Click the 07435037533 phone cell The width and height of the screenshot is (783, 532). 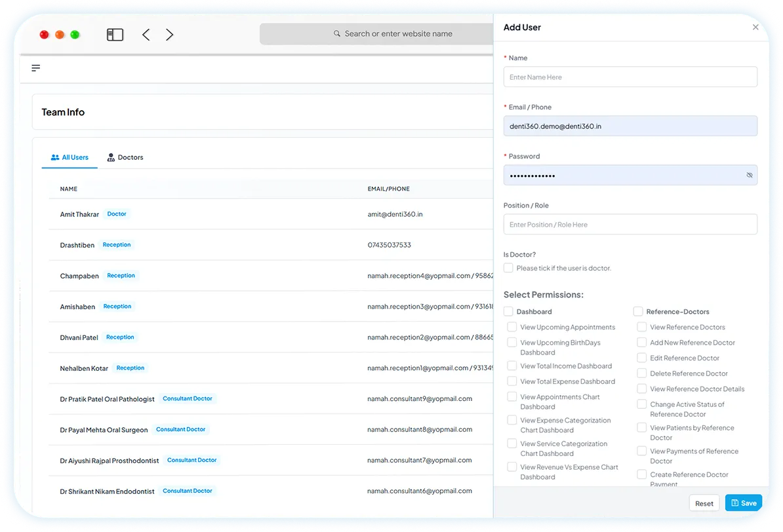389,245
